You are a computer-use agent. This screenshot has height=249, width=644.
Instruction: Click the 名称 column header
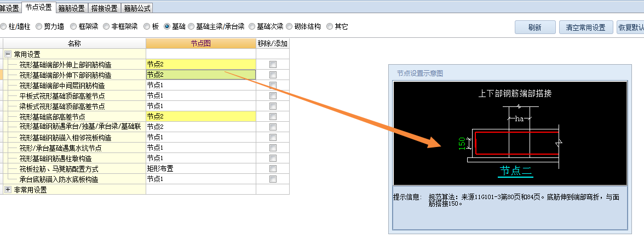[x=74, y=43]
